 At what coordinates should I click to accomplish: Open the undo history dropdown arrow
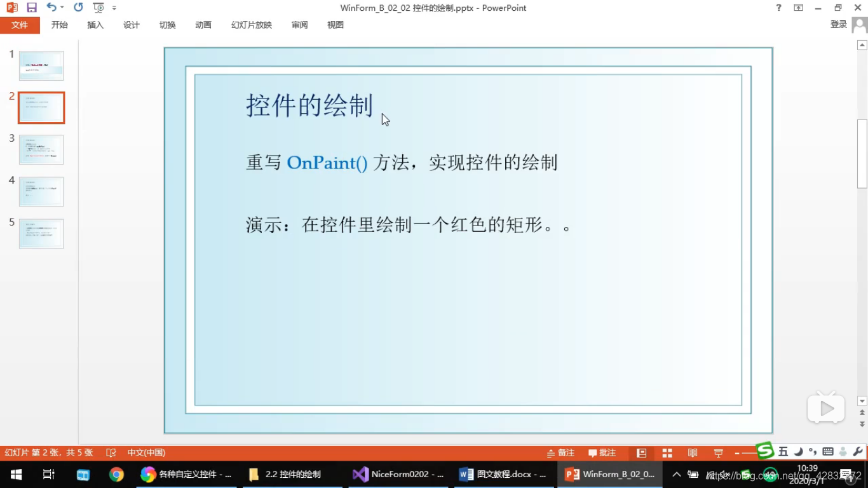click(62, 8)
